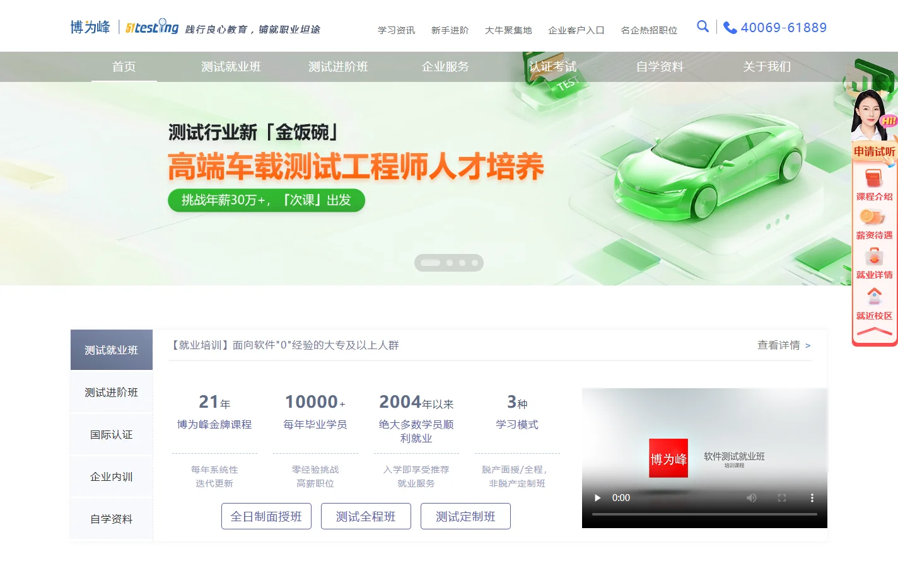
Task: Select the second carousel dot
Action: point(450,263)
